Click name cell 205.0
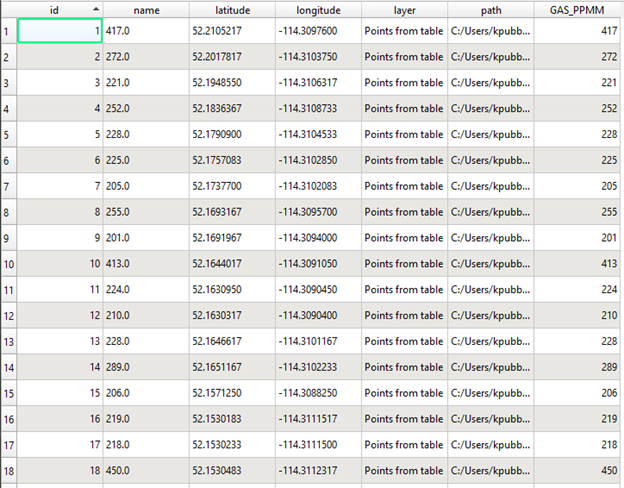This screenshot has width=624, height=488. click(x=146, y=186)
